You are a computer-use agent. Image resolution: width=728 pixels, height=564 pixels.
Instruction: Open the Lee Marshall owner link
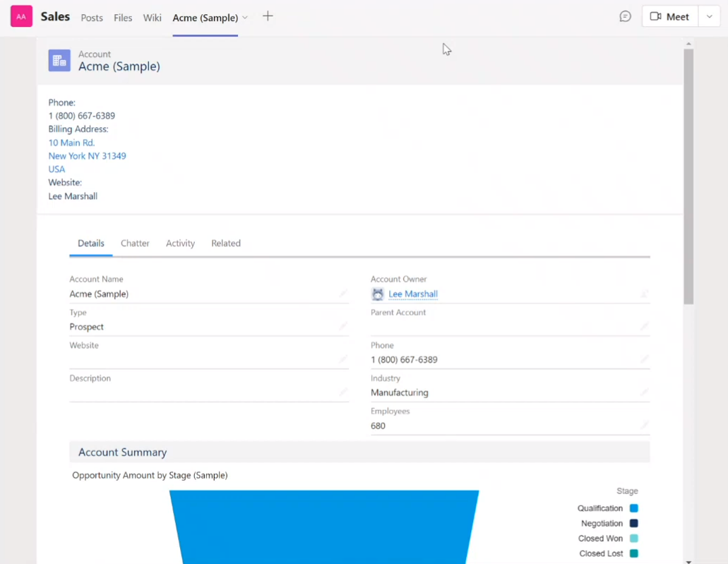(413, 294)
